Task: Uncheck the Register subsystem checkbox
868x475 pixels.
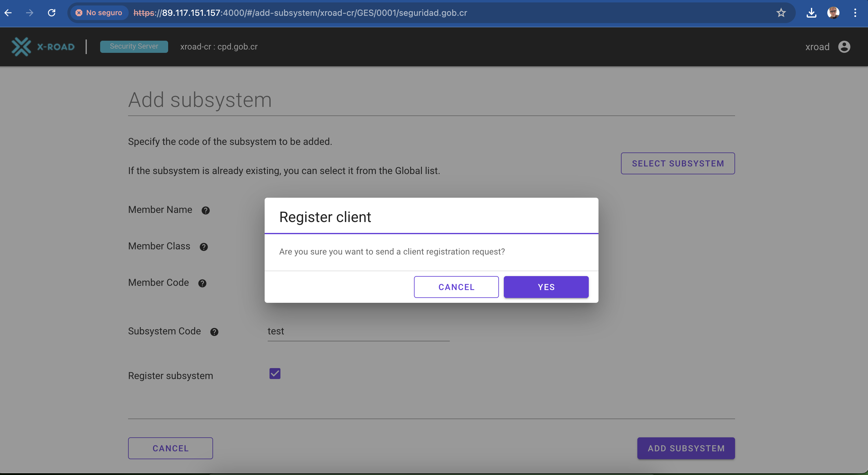Action: (x=275, y=374)
